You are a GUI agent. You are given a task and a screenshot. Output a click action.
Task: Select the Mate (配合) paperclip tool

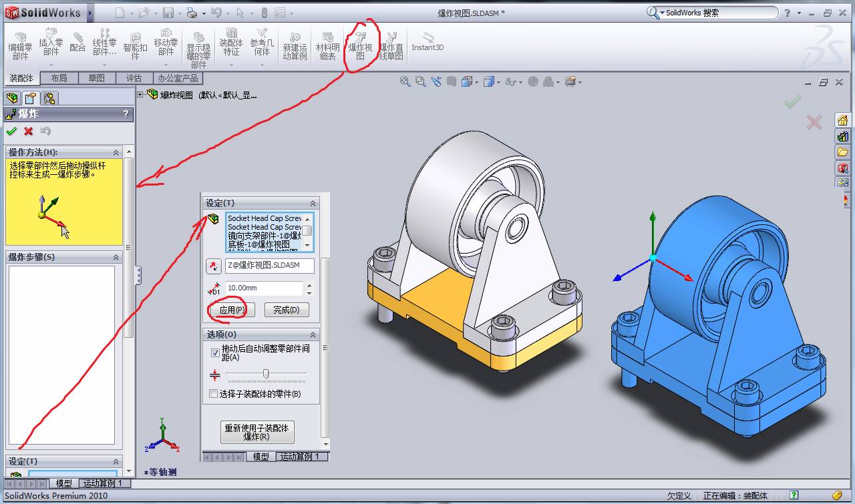point(77,43)
